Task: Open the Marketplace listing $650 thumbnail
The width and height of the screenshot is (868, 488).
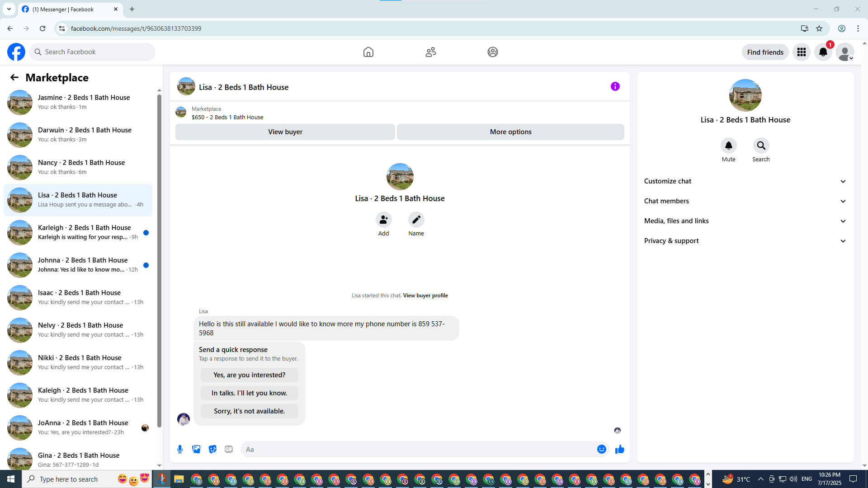Action: [x=181, y=112]
